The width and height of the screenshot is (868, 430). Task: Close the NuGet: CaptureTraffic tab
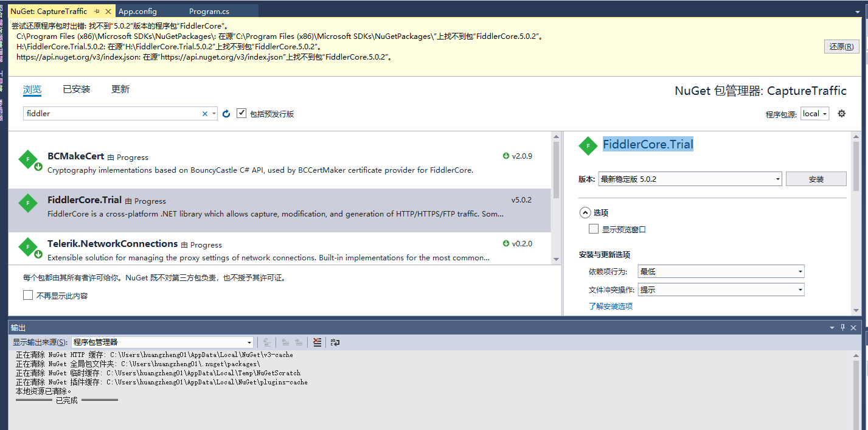pos(108,12)
